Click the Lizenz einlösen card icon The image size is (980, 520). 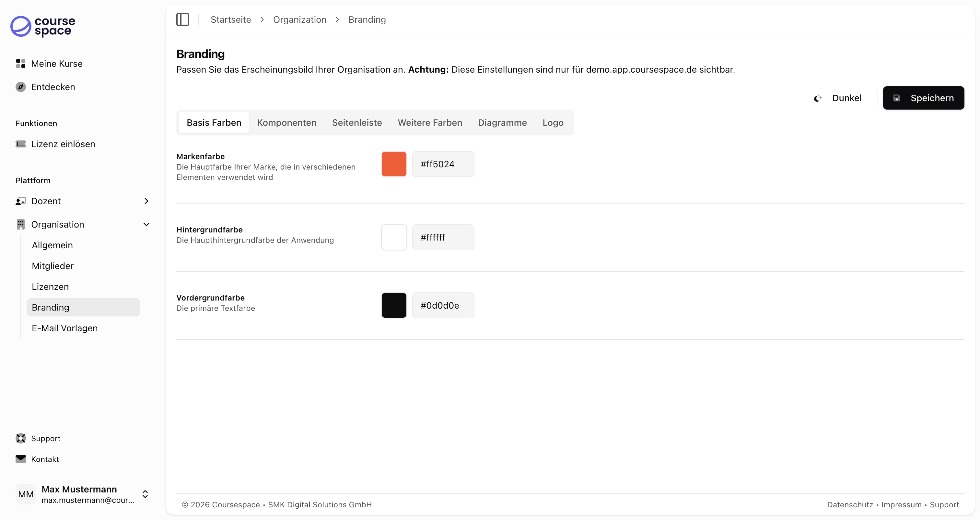[21, 144]
